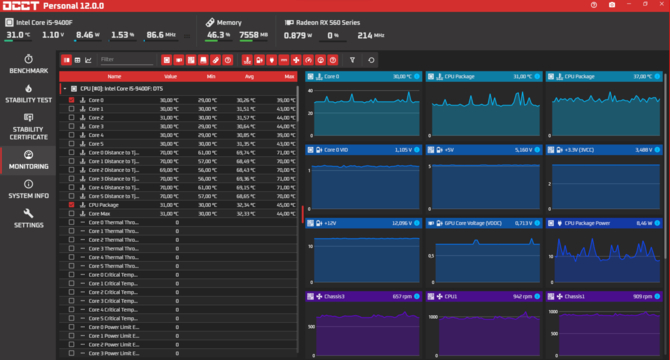Toggle the current sensor filter icon
Viewport: 670px width, 360px height.
click(284, 60)
